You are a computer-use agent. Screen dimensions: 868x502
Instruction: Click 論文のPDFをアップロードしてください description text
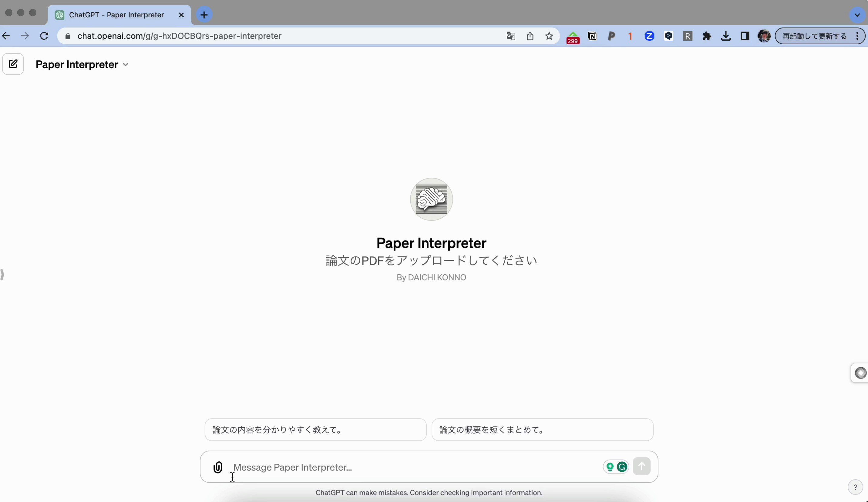tap(431, 261)
